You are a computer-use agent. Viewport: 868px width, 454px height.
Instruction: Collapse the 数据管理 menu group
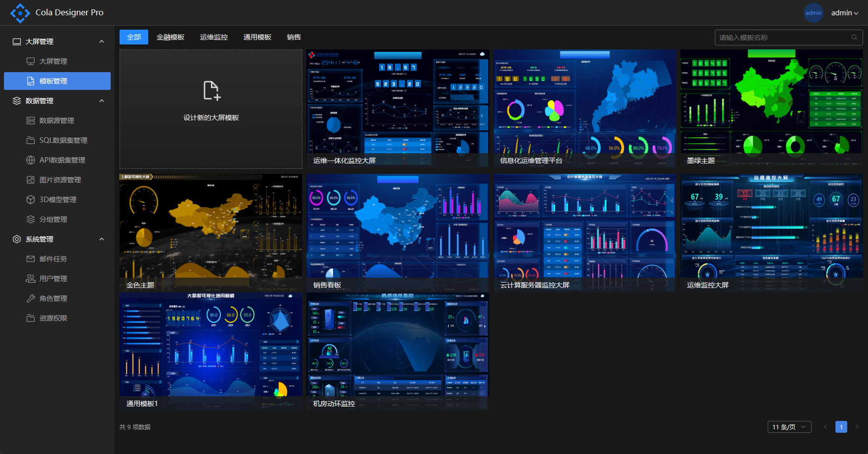pyautogui.click(x=102, y=101)
